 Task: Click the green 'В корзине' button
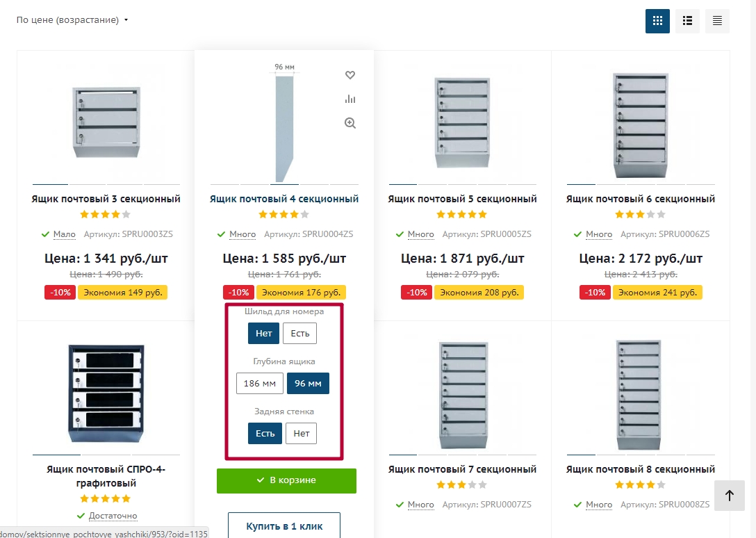(286, 480)
